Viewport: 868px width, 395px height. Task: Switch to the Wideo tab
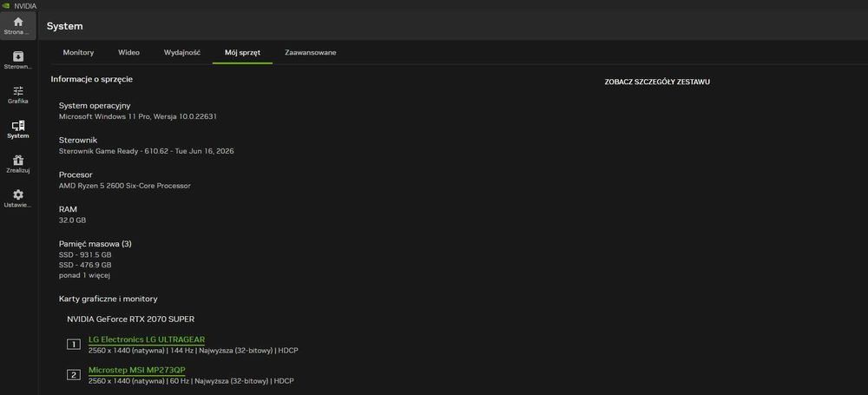pos(128,53)
